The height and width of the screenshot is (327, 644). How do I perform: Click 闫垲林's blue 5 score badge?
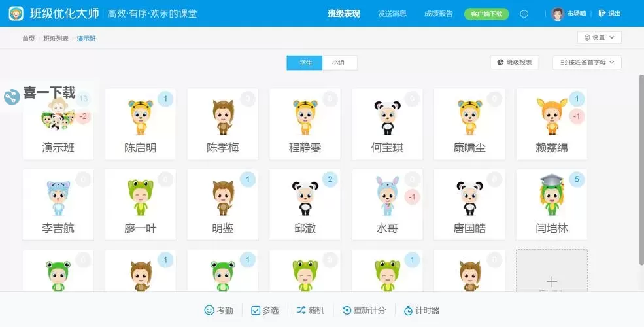(577, 179)
